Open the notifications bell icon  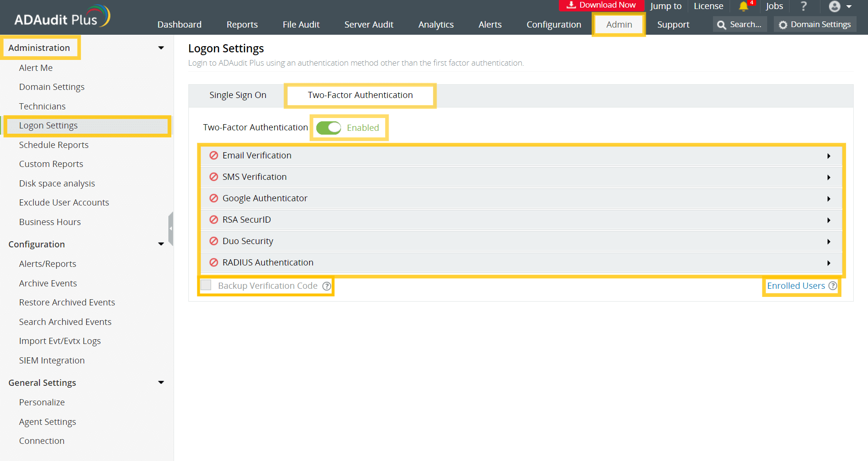pos(743,6)
